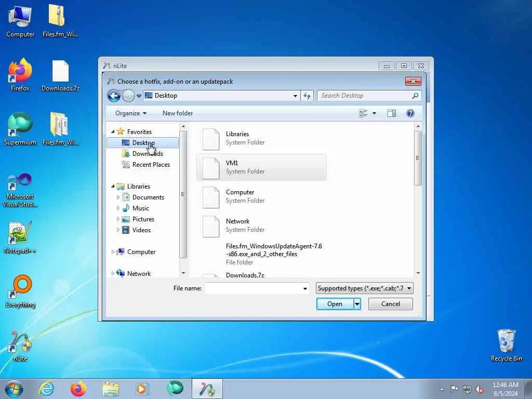
Task: Click the Cancel button
Action: click(x=391, y=303)
